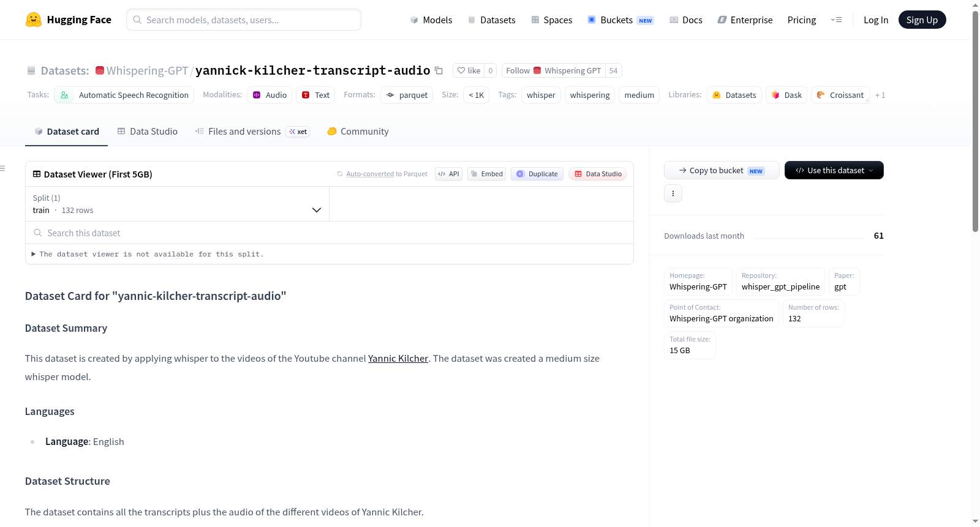Click the yannick-kilcher-transcript-audio dataset title
Viewport: 980px width, 527px height.
pyautogui.click(x=312, y=70)
